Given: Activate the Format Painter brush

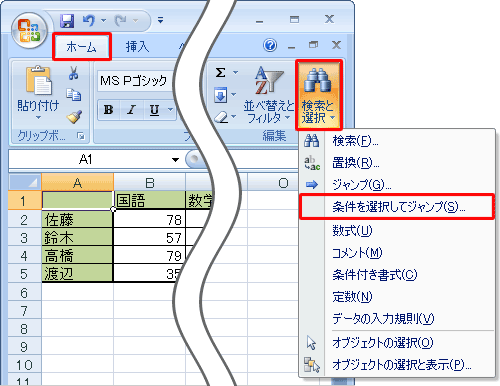Looking at the screenshot, I should (x=74, y=117).
